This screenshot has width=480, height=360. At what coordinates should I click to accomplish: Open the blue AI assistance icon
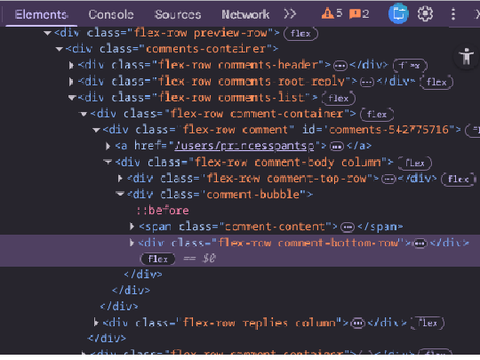point(398,14)
